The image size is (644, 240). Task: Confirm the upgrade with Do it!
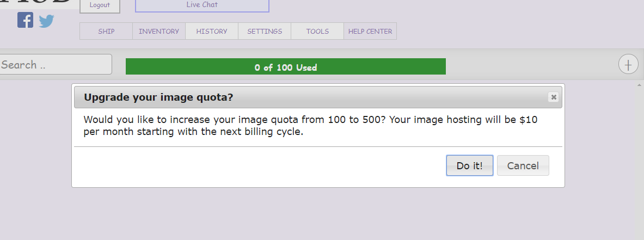pos(469,165)
